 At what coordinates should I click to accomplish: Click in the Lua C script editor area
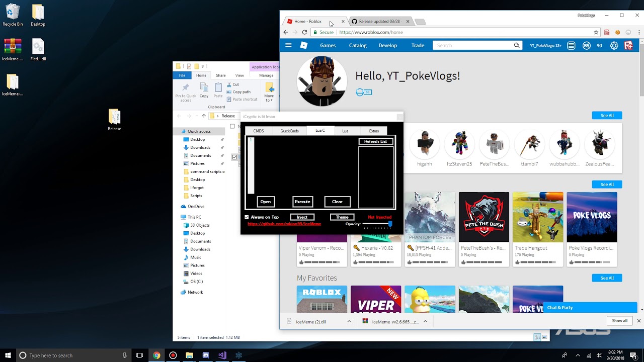click(x=305, y=165)
